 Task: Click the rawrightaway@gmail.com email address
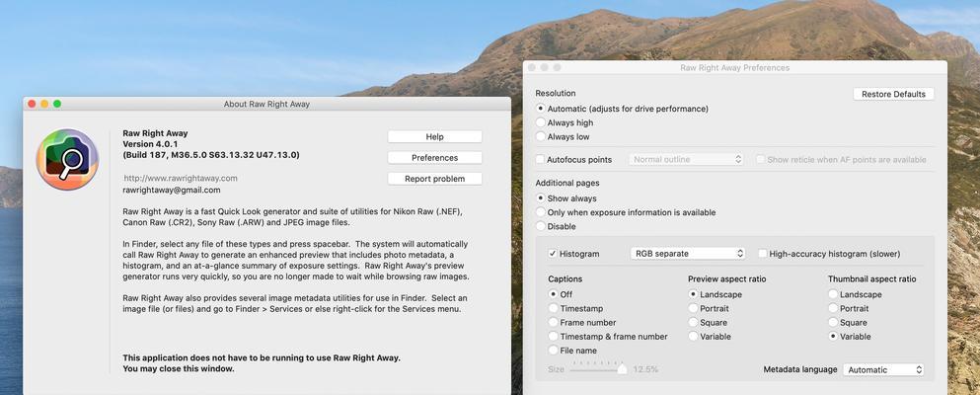click(x=172, y=190)
